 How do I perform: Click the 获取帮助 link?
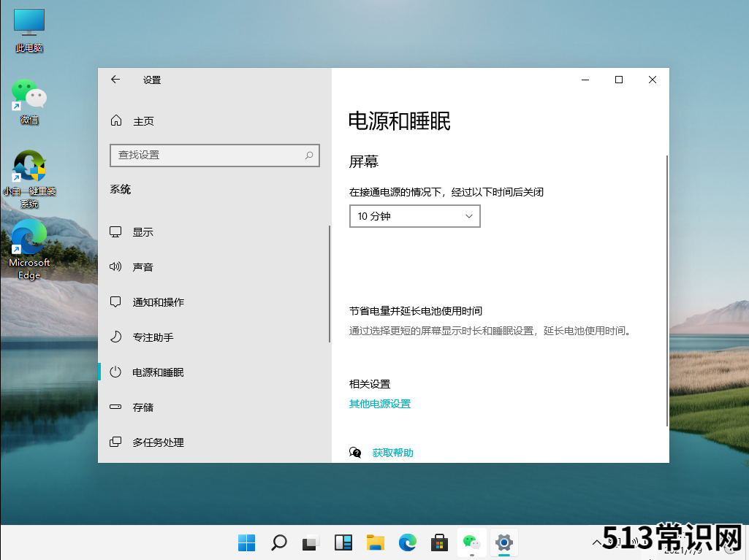(x=392, y=453)
